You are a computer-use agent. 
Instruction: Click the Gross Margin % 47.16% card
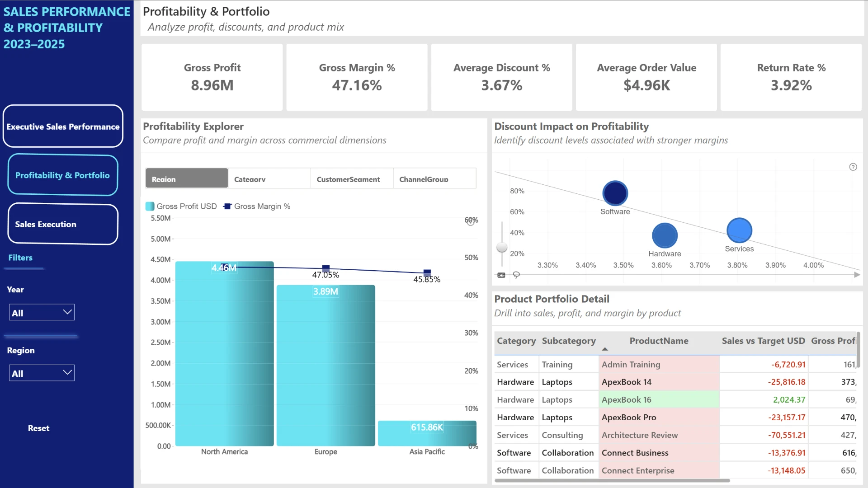tap(357, 77)
